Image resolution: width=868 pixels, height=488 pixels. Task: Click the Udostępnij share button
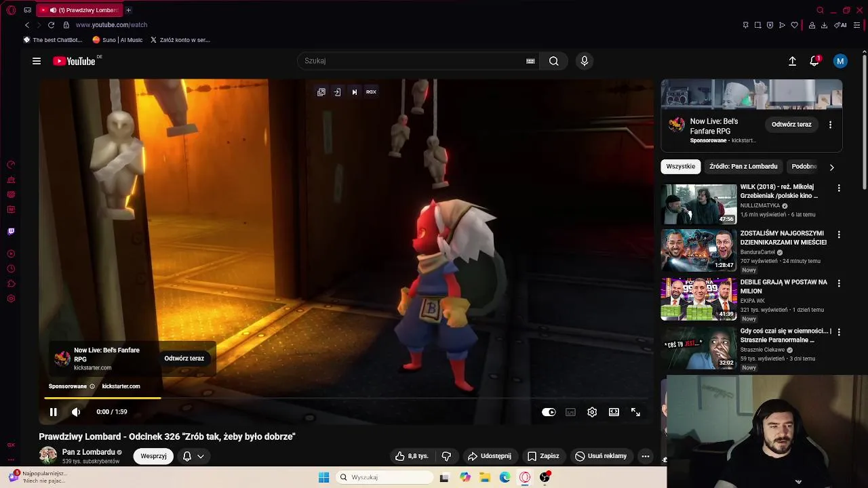(x=490, y=456)
